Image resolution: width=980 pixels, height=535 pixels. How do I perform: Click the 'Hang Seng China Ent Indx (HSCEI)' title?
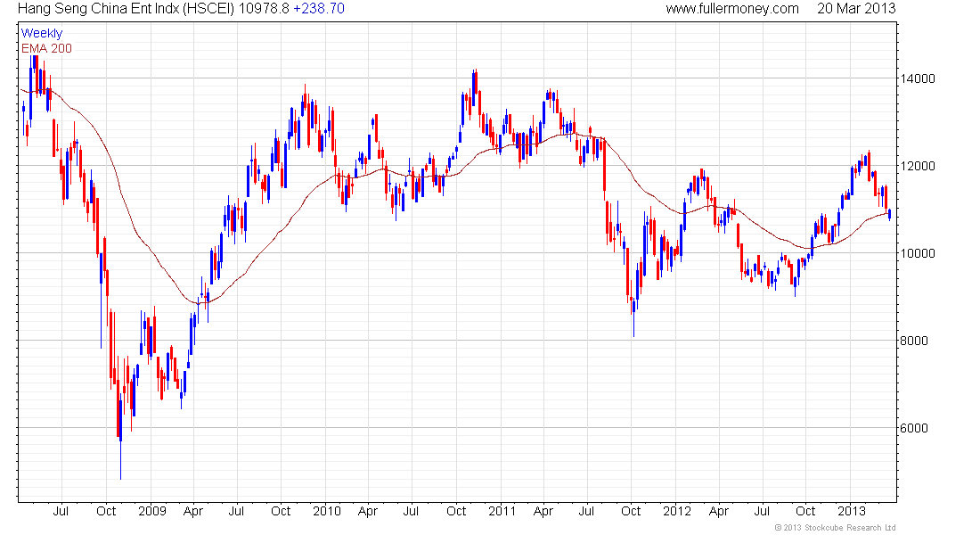127,9
